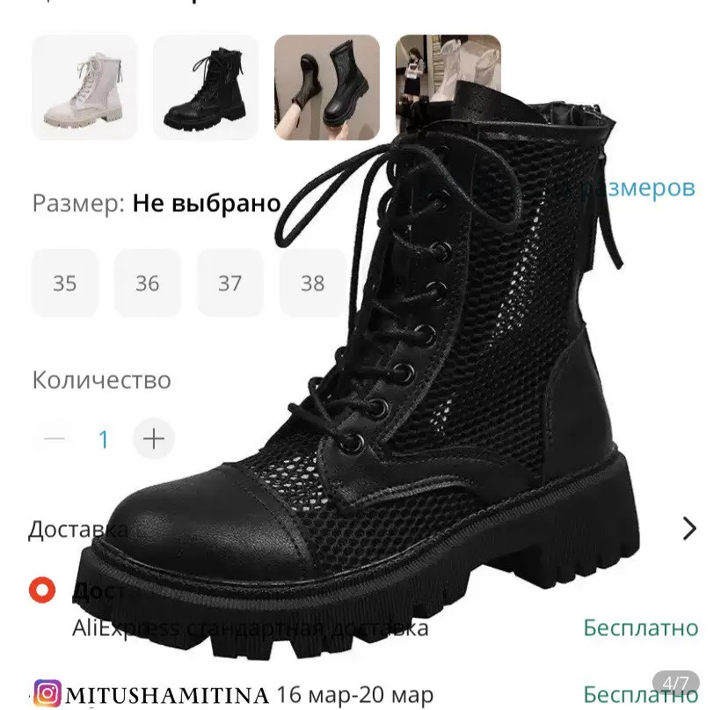Select size 35
The image size is (728, 710).
point(64,283)
